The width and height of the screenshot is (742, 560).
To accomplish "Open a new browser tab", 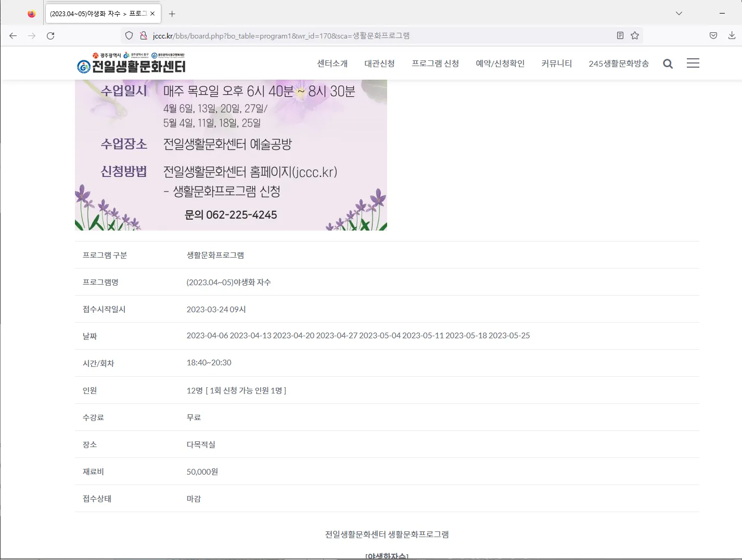I will 172,14.
